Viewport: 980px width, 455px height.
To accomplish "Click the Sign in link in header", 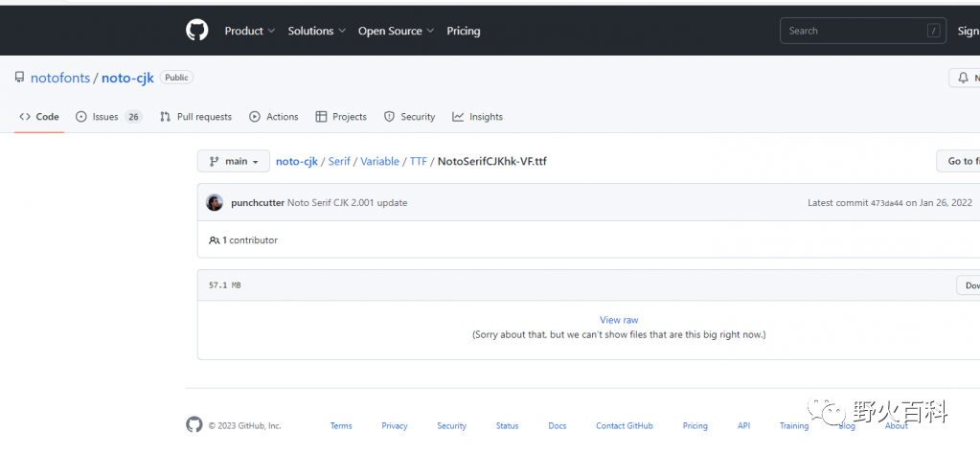I will pyautogui.click(x=969, y=31).
